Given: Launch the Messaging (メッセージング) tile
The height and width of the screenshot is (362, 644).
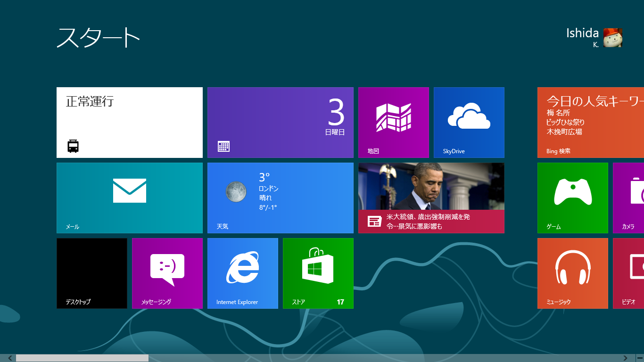Looking at the screenshot, I should coord(167,273).
